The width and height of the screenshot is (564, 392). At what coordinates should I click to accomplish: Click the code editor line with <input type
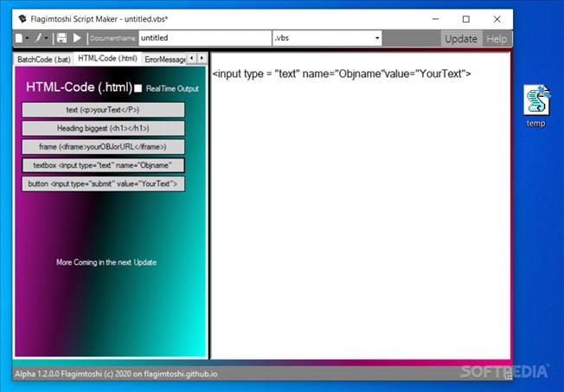pyautogui.click(x=342, y=74)
